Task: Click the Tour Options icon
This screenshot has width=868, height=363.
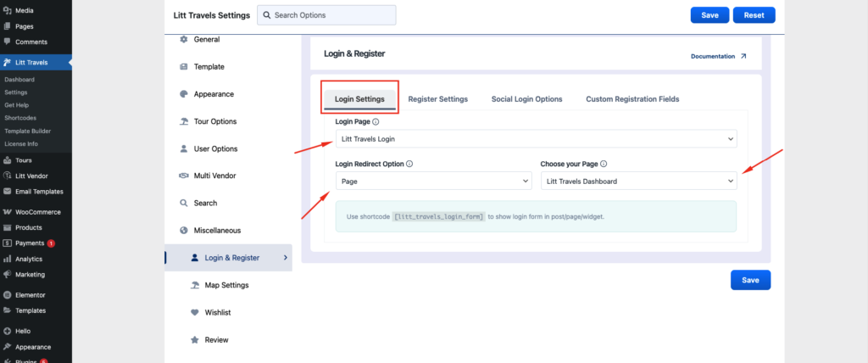Action: click(x=184, y=121)
